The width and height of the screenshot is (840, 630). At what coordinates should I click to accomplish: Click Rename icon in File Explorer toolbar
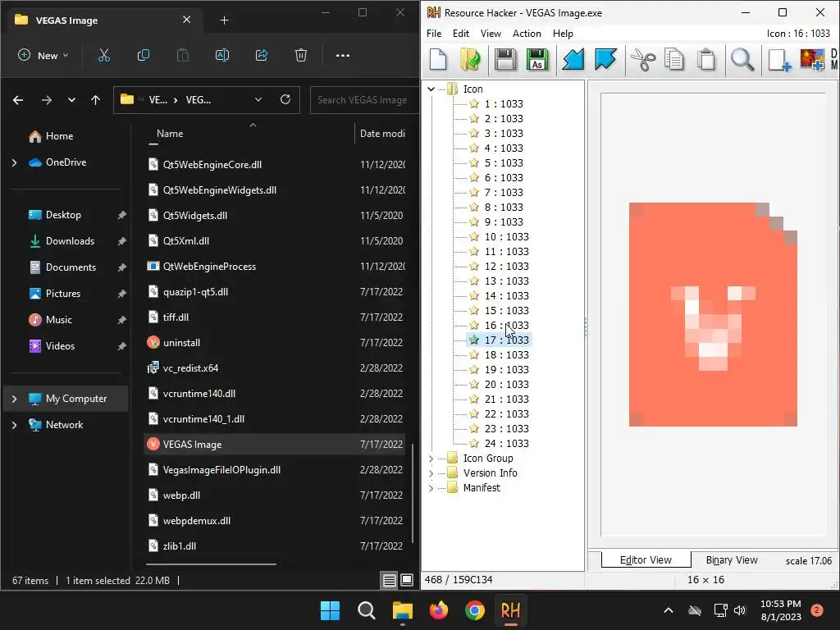pos(221,55)
